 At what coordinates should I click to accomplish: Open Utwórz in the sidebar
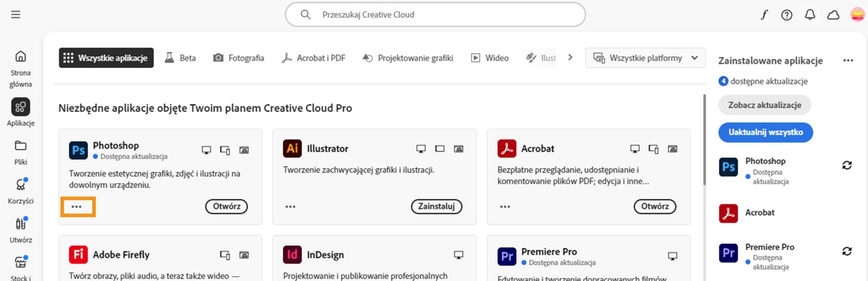point(21,230)
